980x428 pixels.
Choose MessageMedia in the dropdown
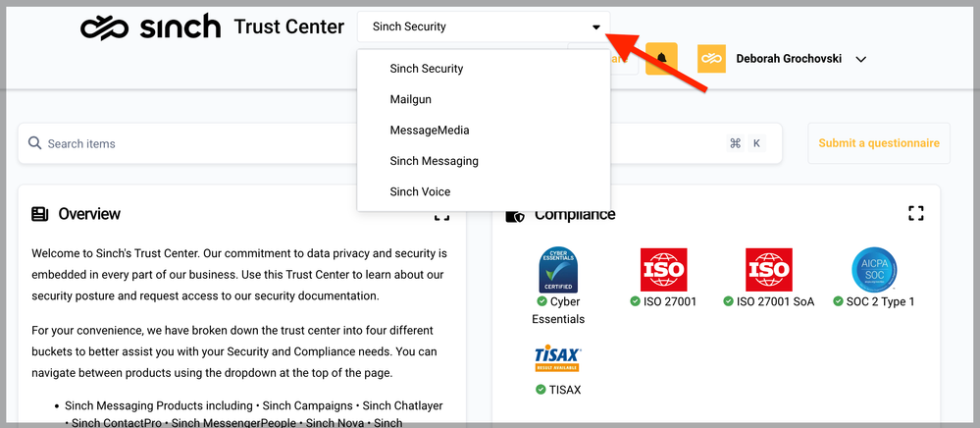(x=484, y=131)
